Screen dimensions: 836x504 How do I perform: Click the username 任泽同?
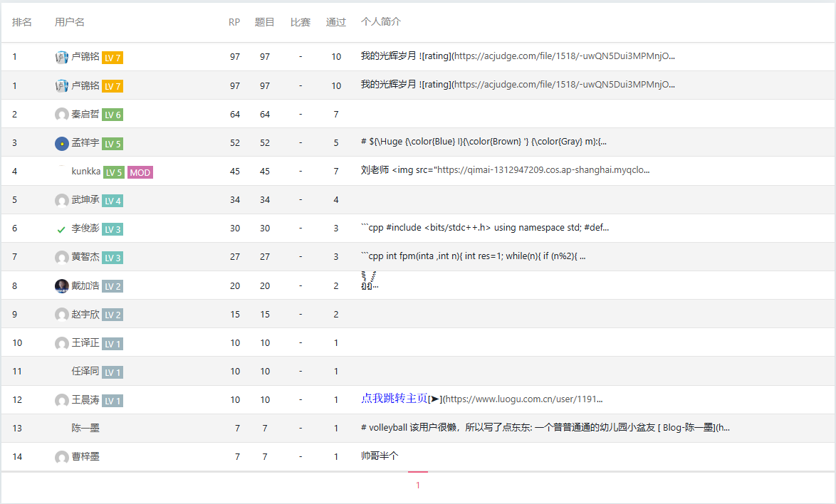tap(85, 371)
